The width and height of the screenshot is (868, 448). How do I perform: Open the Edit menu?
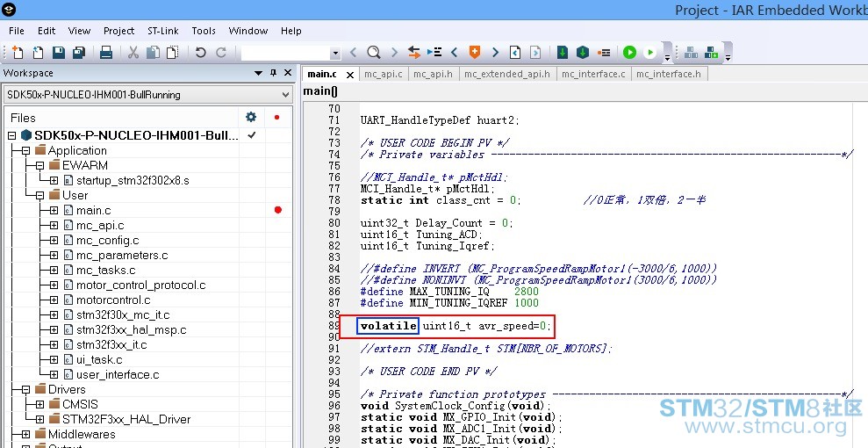pyautogui.click(x=47, y=31)
